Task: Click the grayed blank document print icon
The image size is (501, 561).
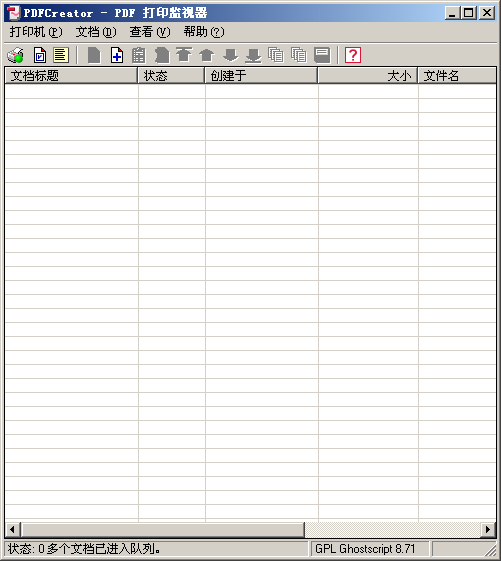Action: (94, 55)
